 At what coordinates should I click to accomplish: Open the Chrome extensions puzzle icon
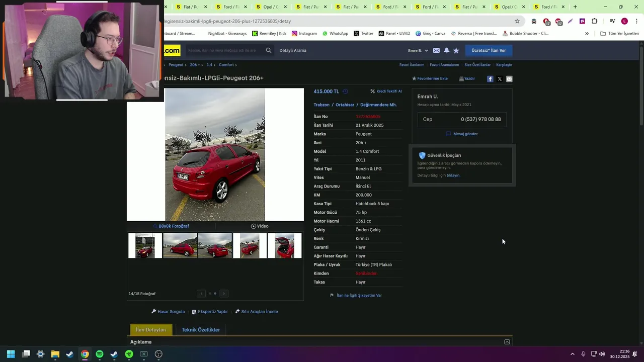click(x=595, y=21)
